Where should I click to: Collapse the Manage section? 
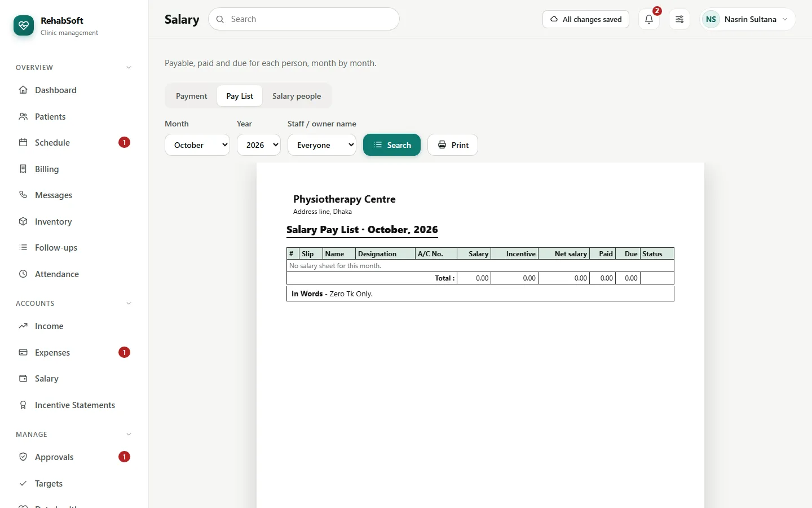129,435
